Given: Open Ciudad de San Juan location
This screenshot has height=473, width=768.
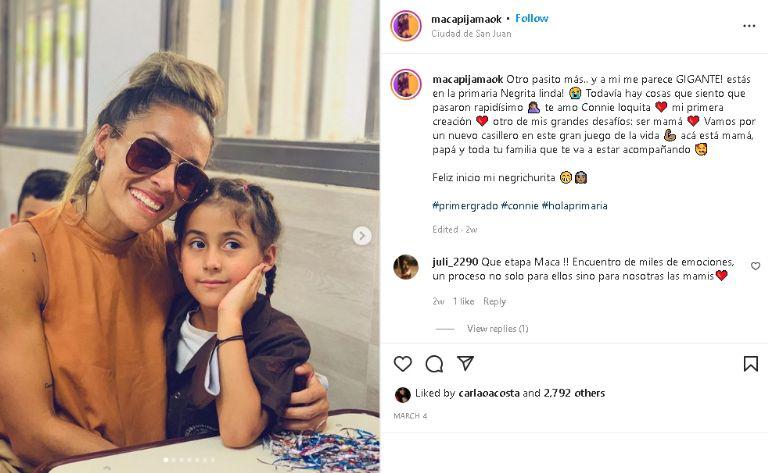Looking at the screenshot, I should (x=471, y=33).
